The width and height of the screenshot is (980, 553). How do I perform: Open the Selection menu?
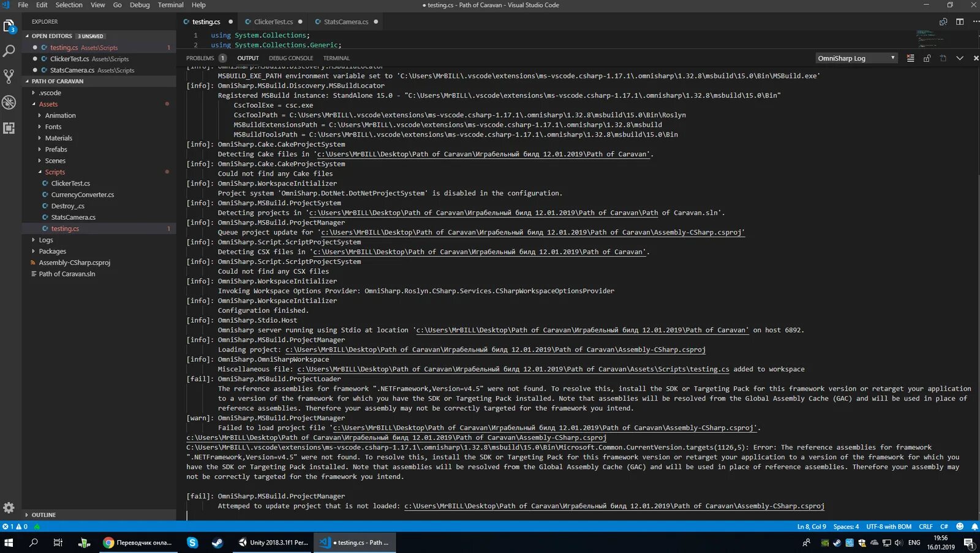coord(69,5)
